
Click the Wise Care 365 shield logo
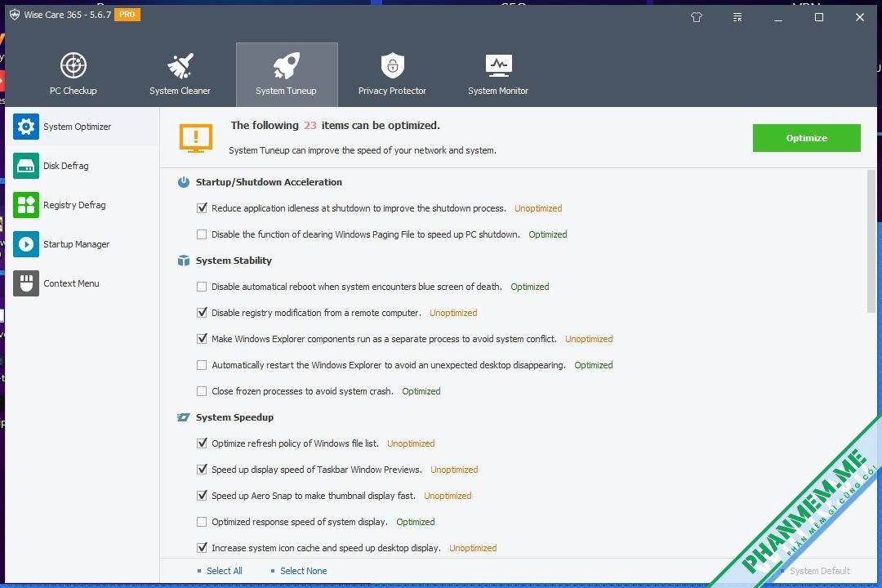[x=15, y=15]
